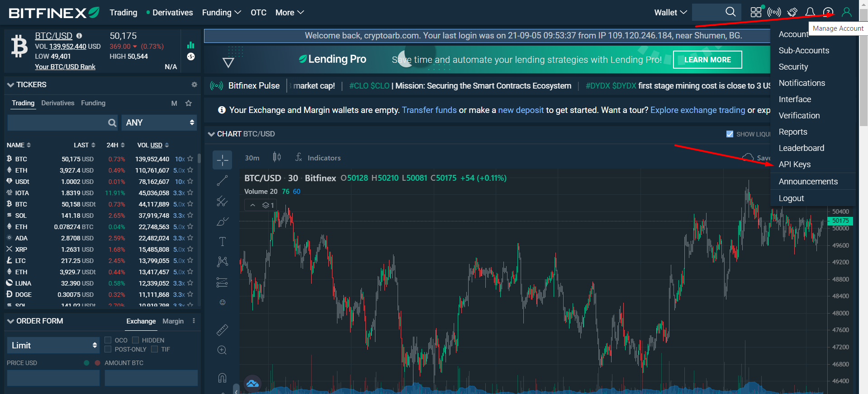The height and width of the screenshot is (394, 868).
Task: Open the 30m timeframe selector
Action: [x=252, y=158]
